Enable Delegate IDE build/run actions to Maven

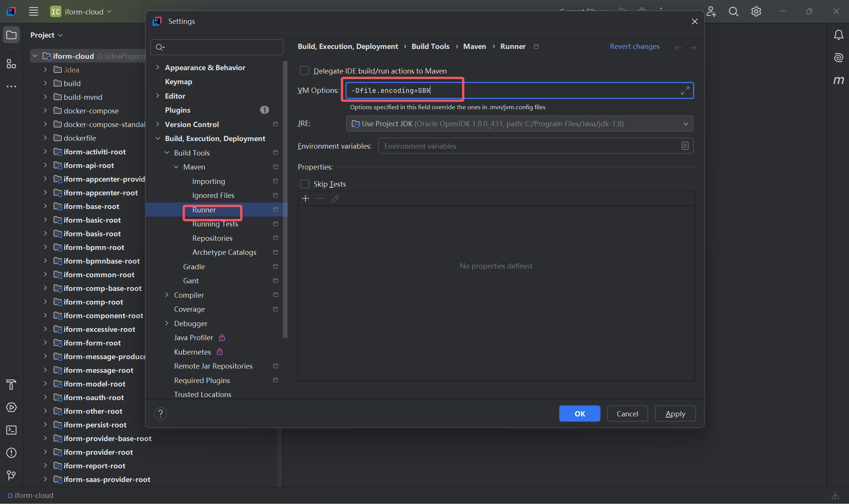pos(305,71)
